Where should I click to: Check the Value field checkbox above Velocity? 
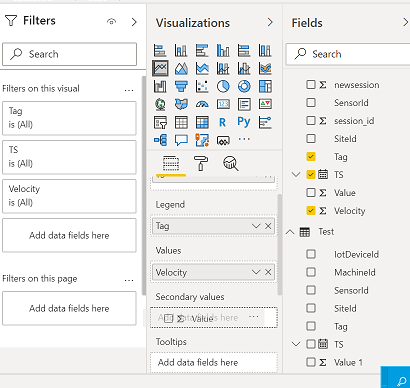(x=311, y=192)
